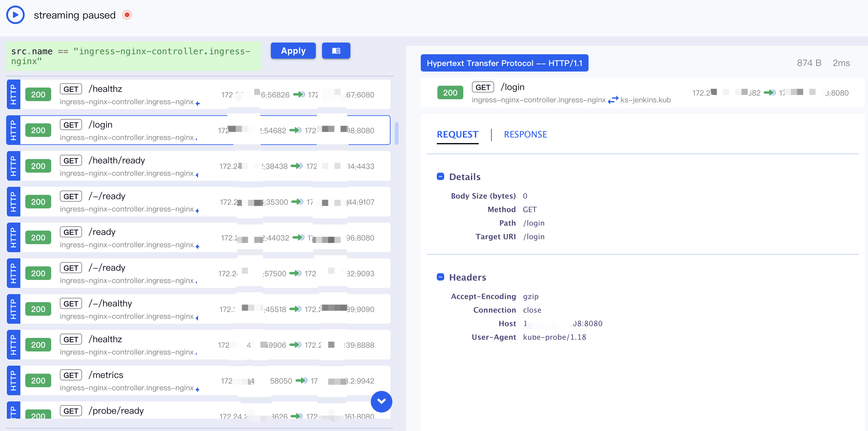Click the green direction arrow on /metrics row

(x=301, y=380)
